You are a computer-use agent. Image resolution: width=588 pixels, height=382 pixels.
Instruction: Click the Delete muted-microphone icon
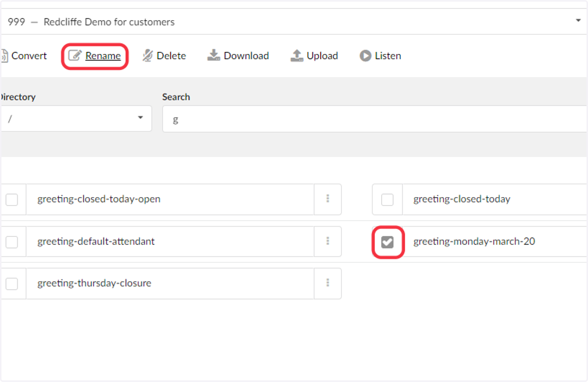147,55
